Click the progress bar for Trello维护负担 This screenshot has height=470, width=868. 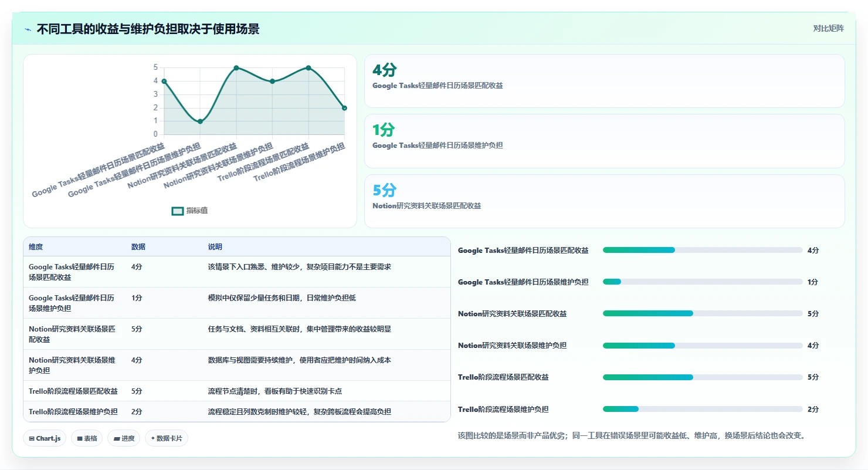(703, 409)
